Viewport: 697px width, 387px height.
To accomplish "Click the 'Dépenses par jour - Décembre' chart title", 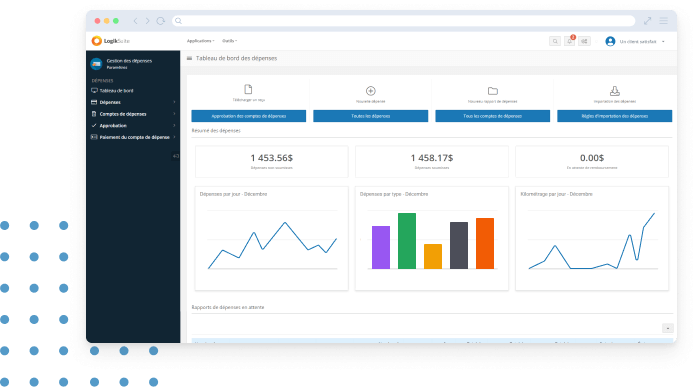I will (x=233, y=194).
